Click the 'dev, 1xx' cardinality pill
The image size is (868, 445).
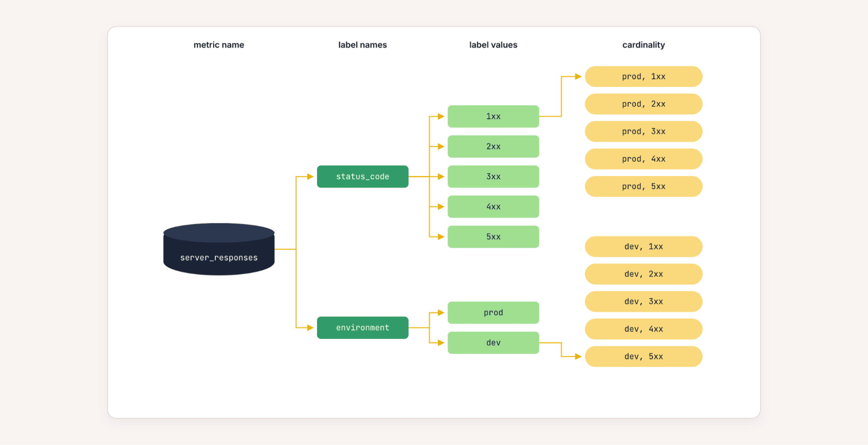[644, 246]
